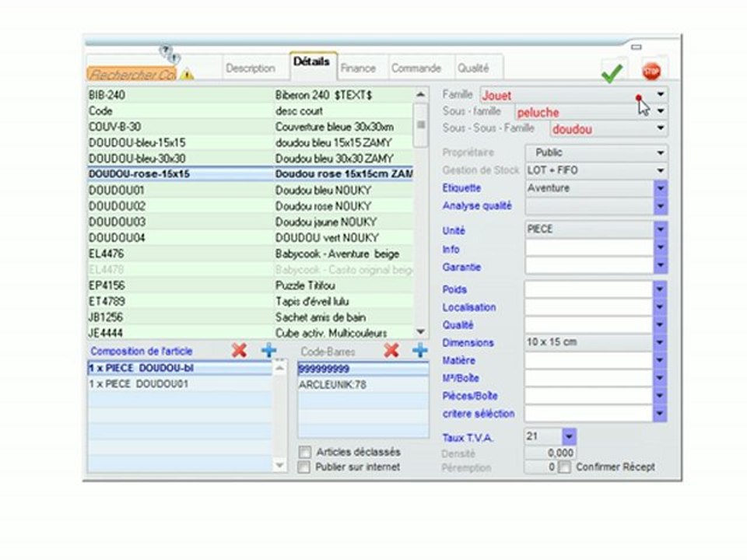
Task: Expand the Info dropdown arrow
Action: pyautogui.click(x=661, y=247)
